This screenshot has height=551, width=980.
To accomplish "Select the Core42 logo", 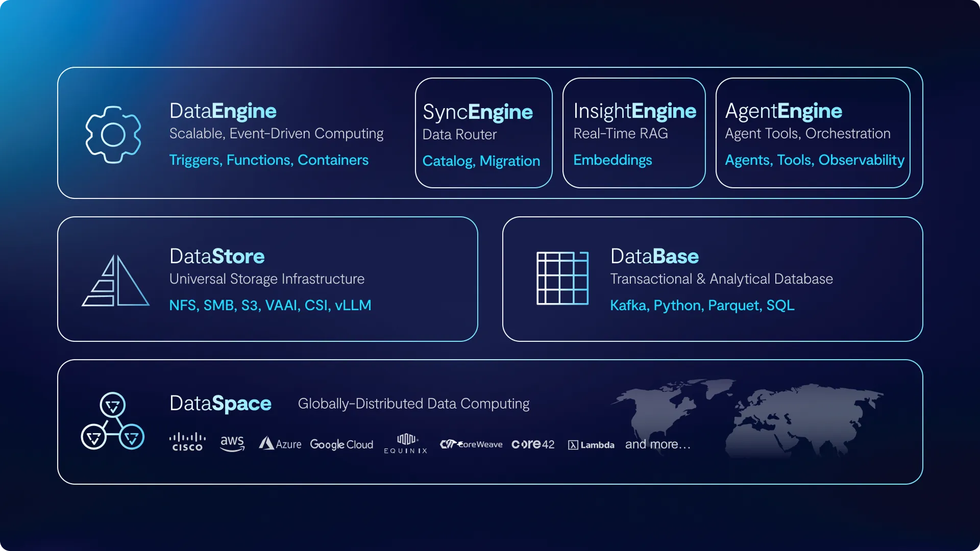I will coord(533,444).
